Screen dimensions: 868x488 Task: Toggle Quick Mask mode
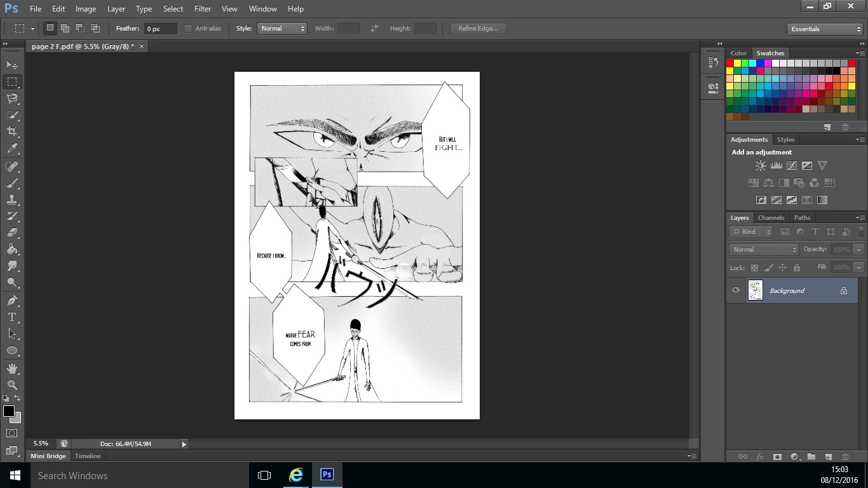[12, 433]
